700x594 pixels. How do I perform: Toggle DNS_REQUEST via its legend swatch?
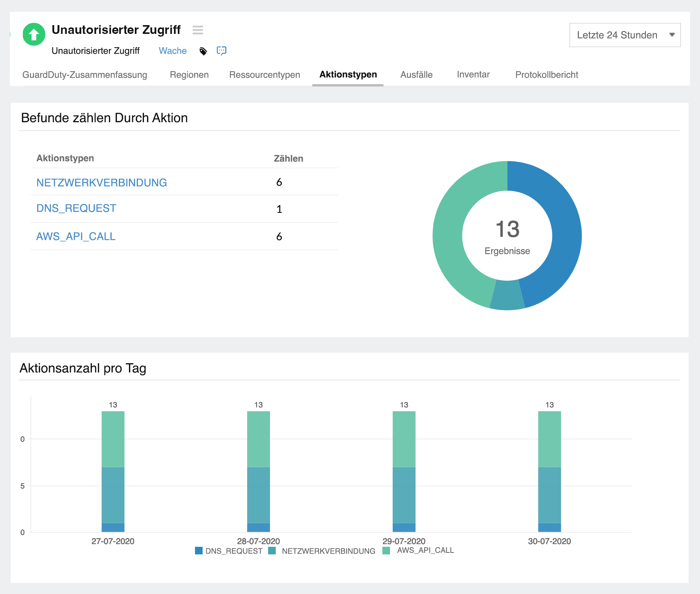[x=198, y=551]
